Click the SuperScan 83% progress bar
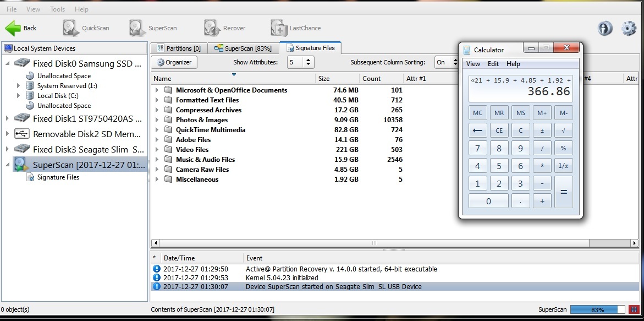 click(x=598, y=309)
